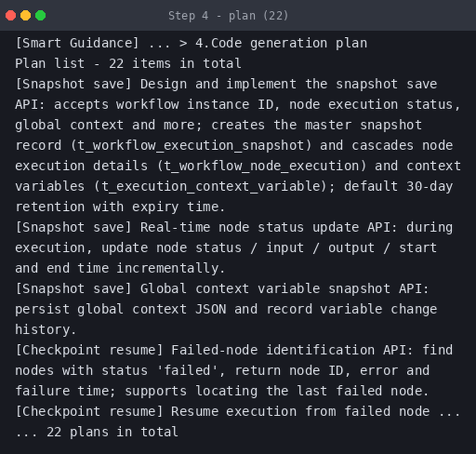The width and height of the screenshot is (476, 454).
Task: Click the red close window button
Action: tap(11, 15)
